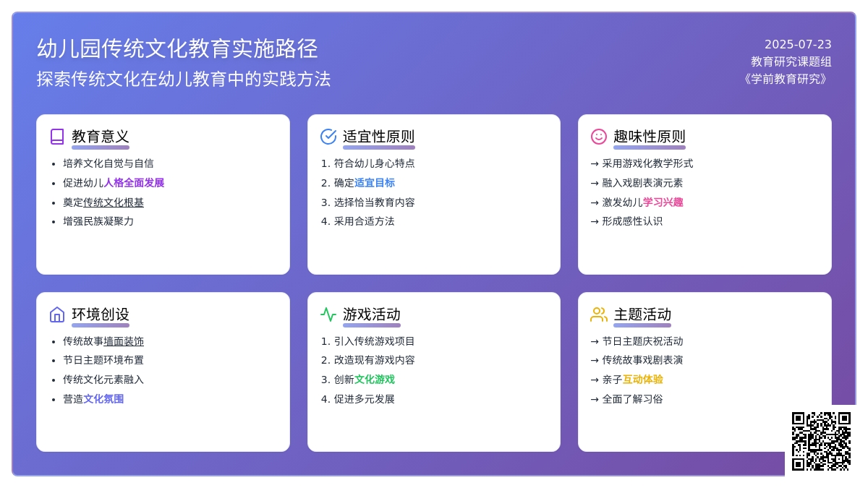868x488 pixels.
Task: Click the main title 幼儿园传统文化教育实施路径
Action: tap(177, 48)
